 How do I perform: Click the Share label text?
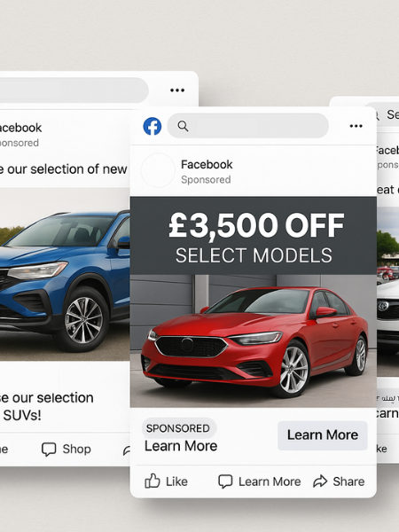348,481
